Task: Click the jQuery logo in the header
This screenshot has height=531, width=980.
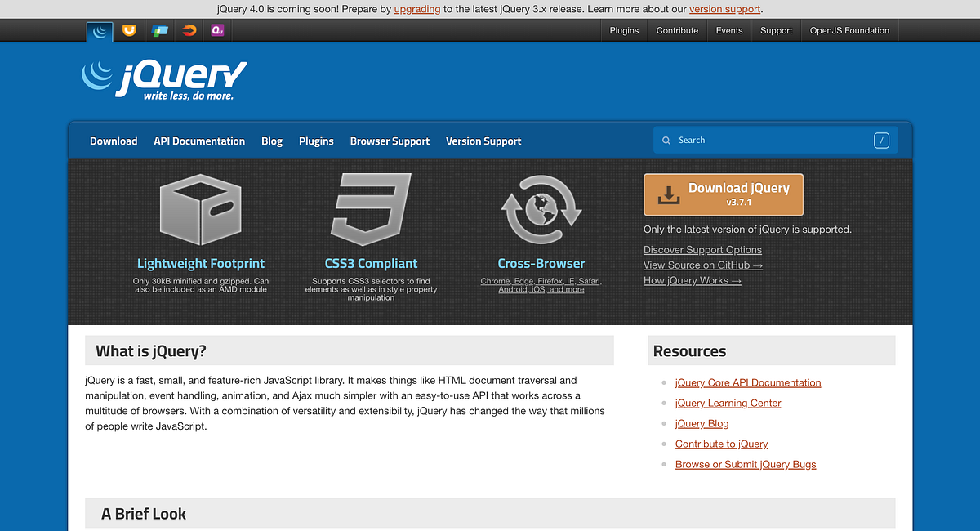Action: [163, 79]
